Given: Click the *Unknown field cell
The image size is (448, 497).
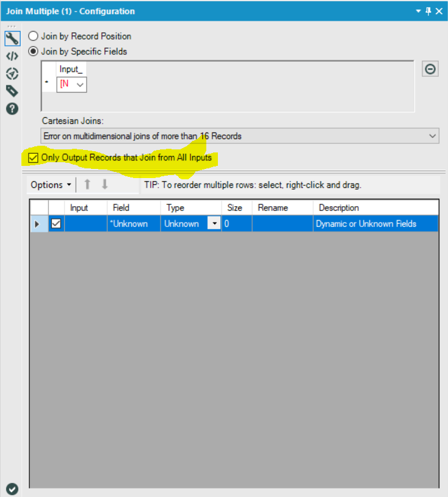Looking at the screenshot, I should pos(134,224).
